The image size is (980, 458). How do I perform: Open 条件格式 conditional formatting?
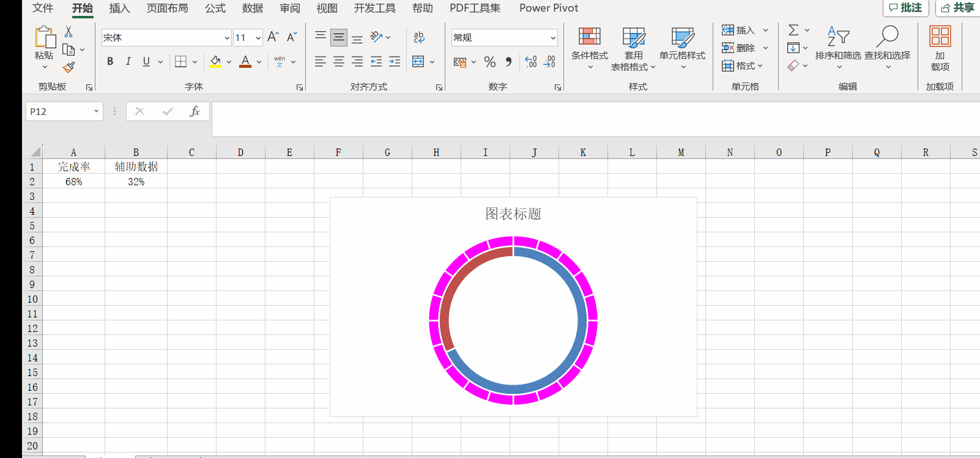tap(590, 49)
